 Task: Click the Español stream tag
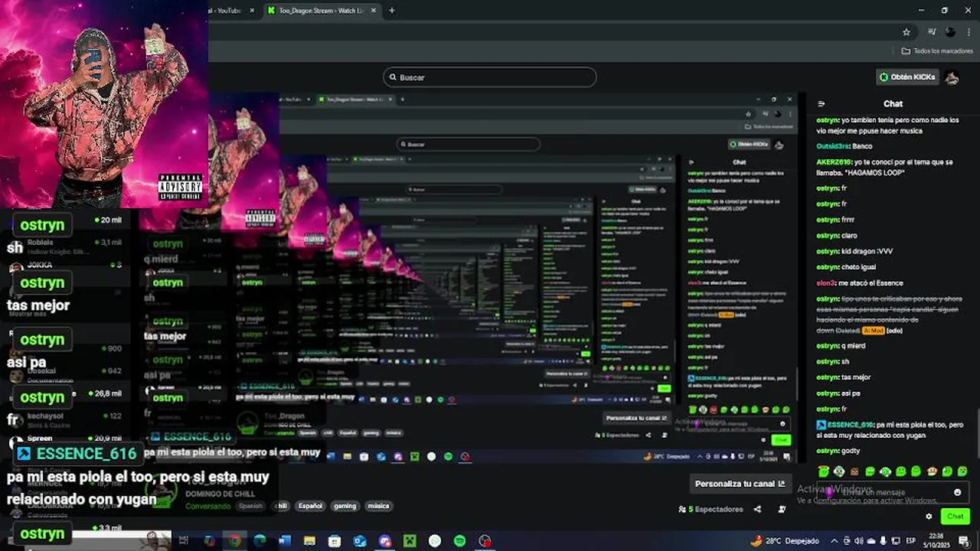[310, 506]
